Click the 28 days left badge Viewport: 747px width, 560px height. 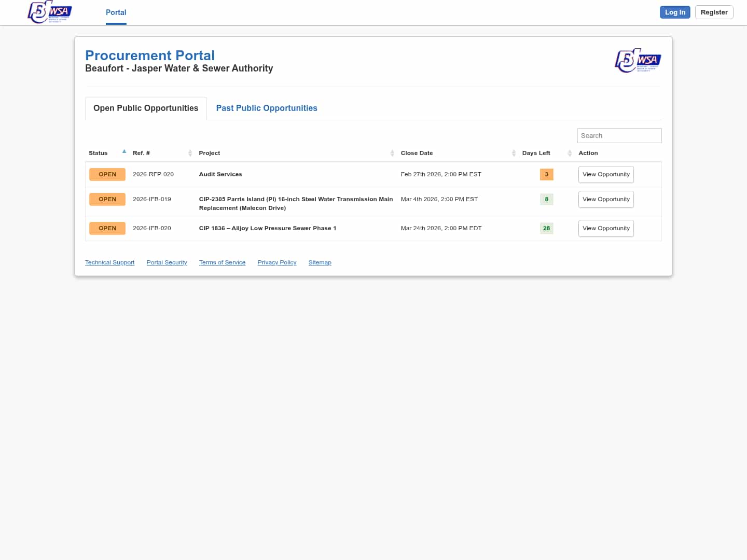[546, 229]
